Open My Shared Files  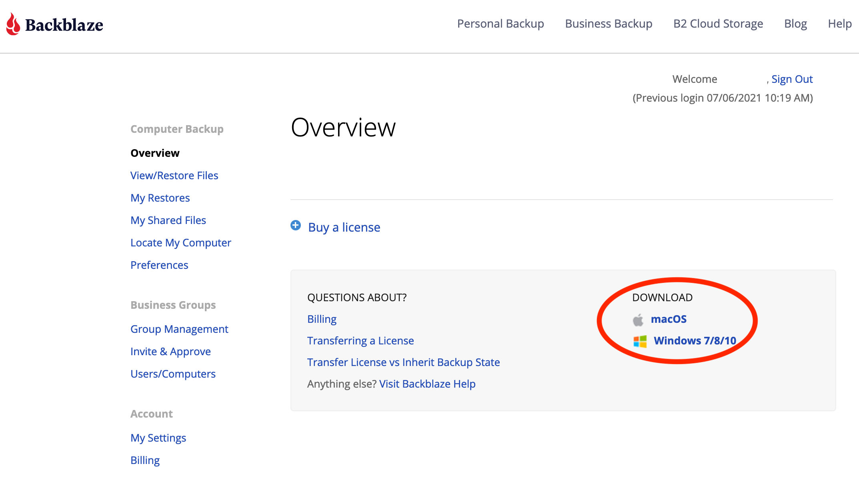coord(168,220)
